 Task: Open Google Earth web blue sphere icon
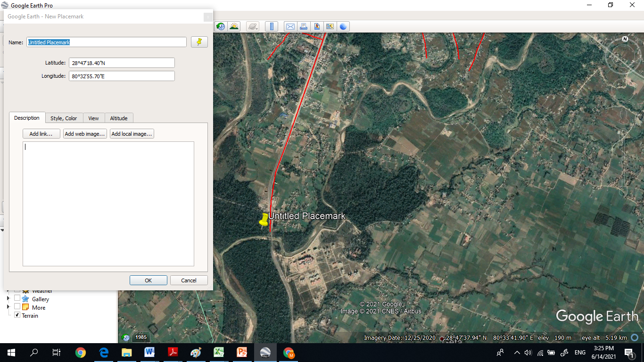tap(343, 26)
